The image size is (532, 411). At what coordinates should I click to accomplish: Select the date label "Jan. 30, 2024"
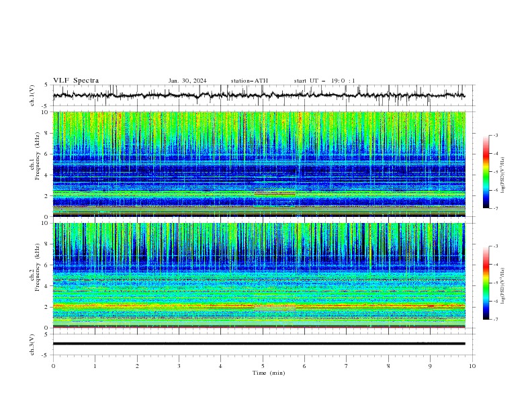pos(187,81)
